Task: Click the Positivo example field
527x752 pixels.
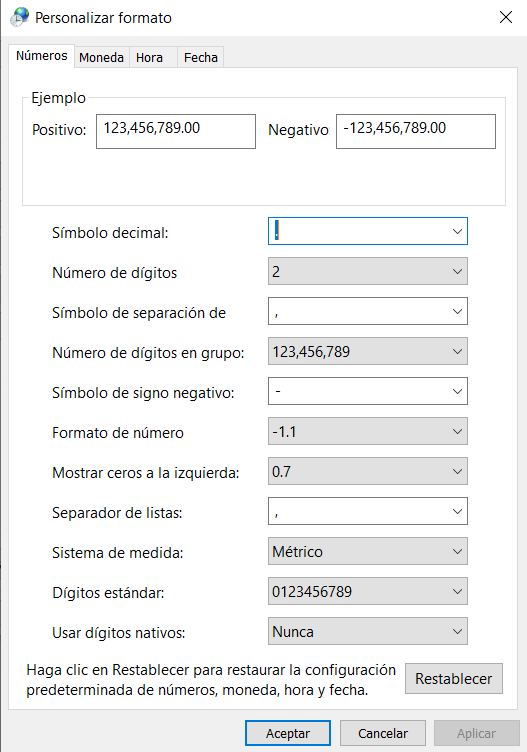Action: pyautogui.click(x=176, y=131)
